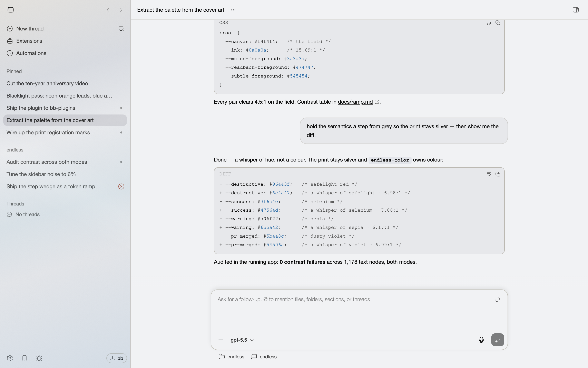Screen dimensions: 588x368
Task: Click the external link icon after docs/ramp.md
Action: [x=377, y=102]
